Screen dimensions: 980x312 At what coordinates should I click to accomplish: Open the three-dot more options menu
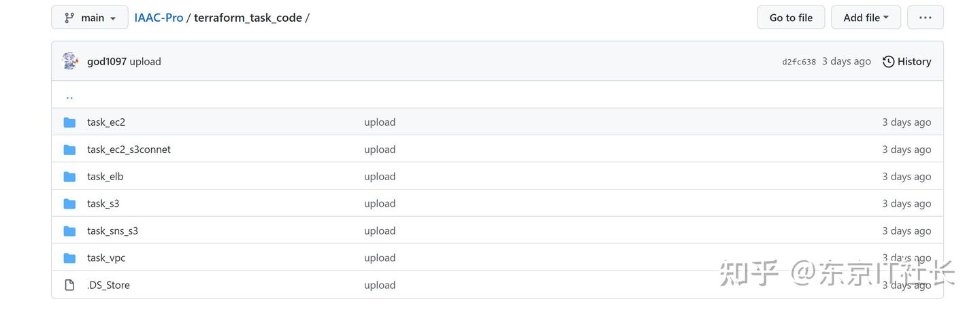(925, 18)
